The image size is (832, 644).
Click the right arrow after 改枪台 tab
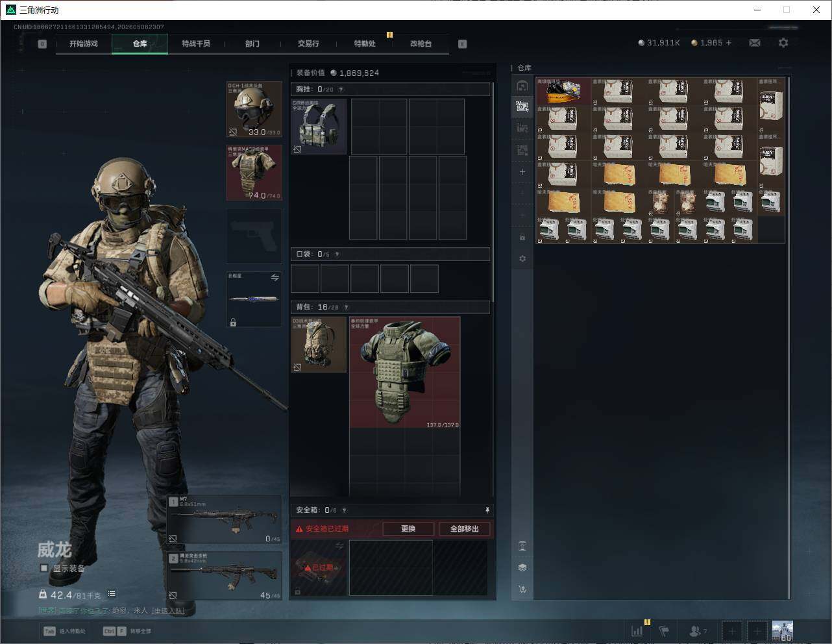point(463,44)
